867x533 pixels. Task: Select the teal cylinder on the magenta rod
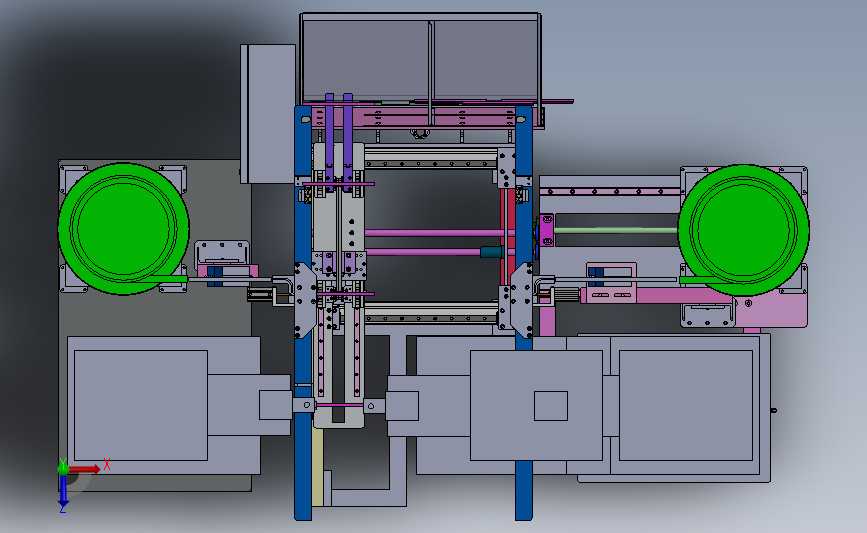492,252
